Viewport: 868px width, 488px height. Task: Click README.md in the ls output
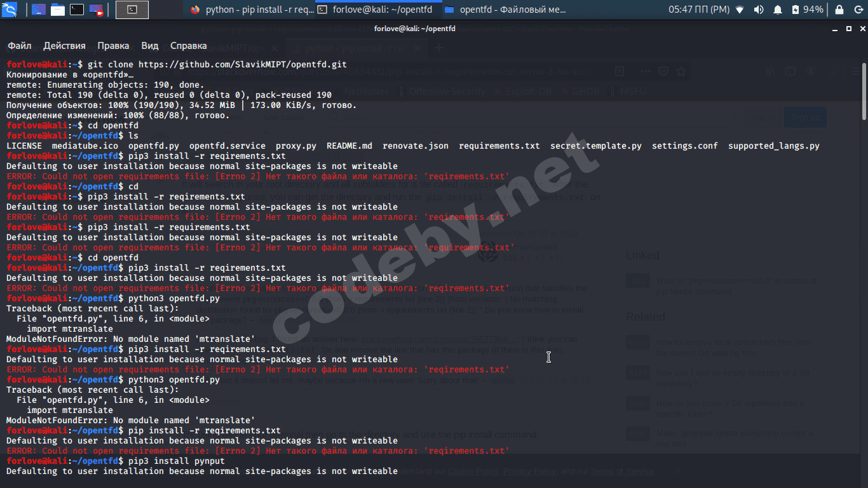pos(349,146)
